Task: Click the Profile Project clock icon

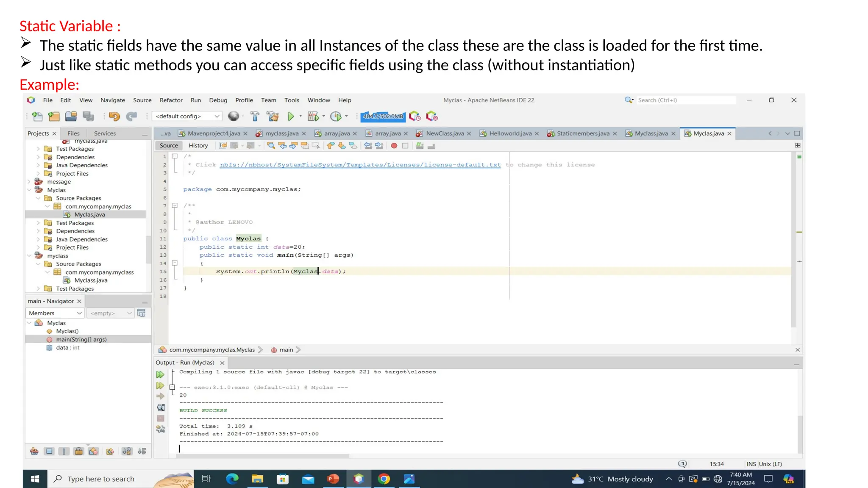Action: pyautogui.click(x=336, y=116)
